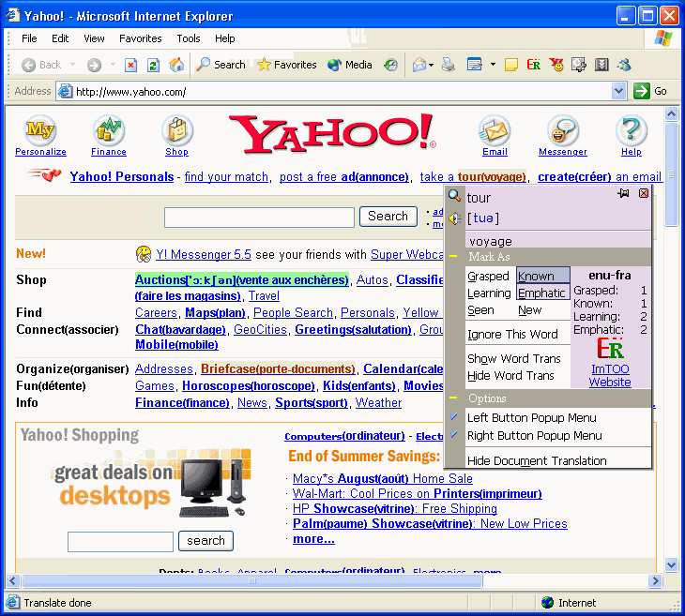The width and height of the screenshot is (685, 616).
Task: Click the vertical scrollbar down arrow
Action: [x=672, y=564]
